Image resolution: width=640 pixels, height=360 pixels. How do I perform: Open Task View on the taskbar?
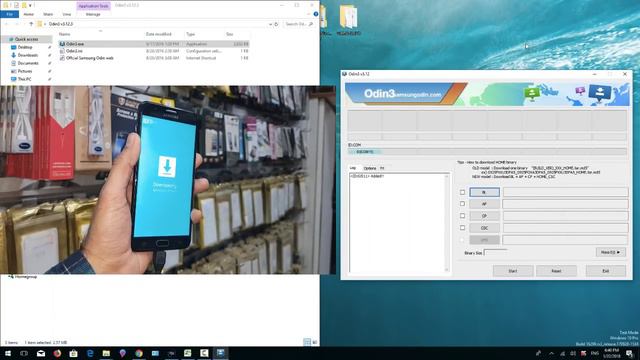click(24, 353)
